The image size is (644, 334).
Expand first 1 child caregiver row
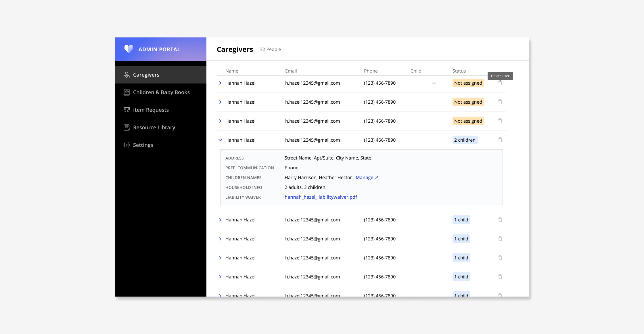[x=220, y=220]
